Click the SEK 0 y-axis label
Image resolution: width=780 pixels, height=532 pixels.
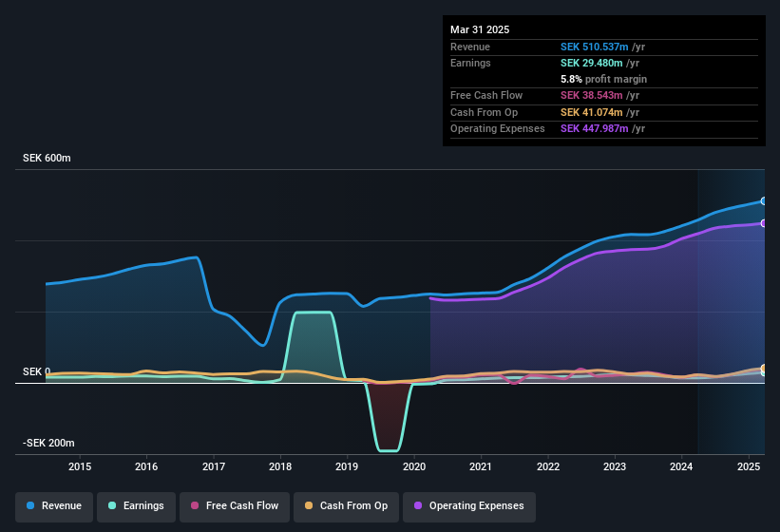tap(37, 371)
